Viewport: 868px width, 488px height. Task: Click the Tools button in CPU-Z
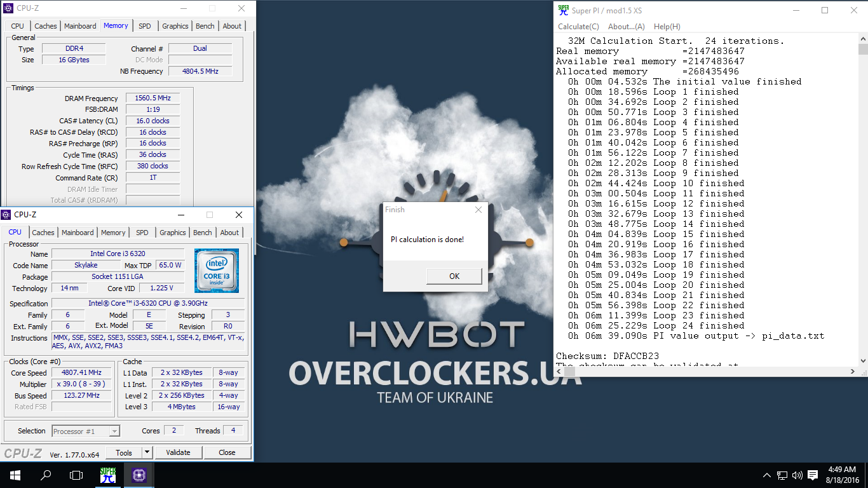pyautogui.click(x=124, y=452)
